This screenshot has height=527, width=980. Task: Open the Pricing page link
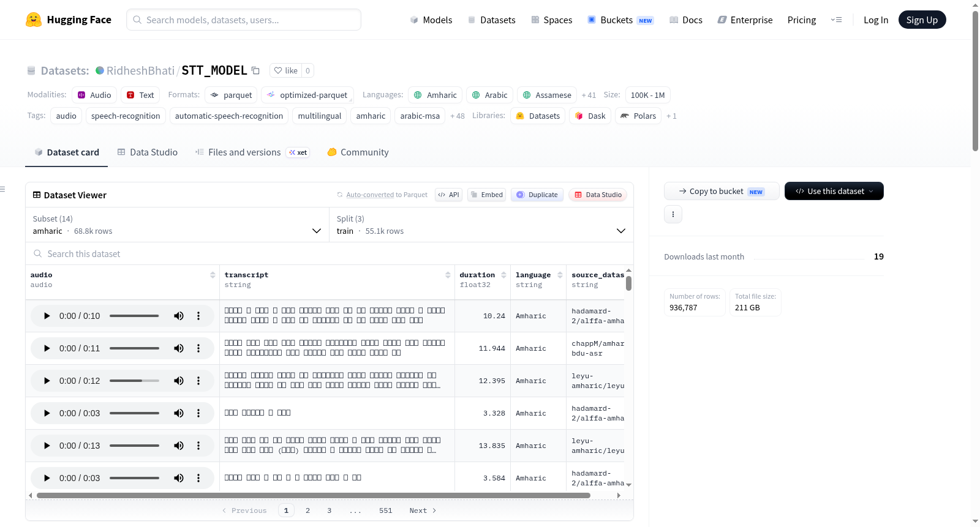tap(802, 20)
